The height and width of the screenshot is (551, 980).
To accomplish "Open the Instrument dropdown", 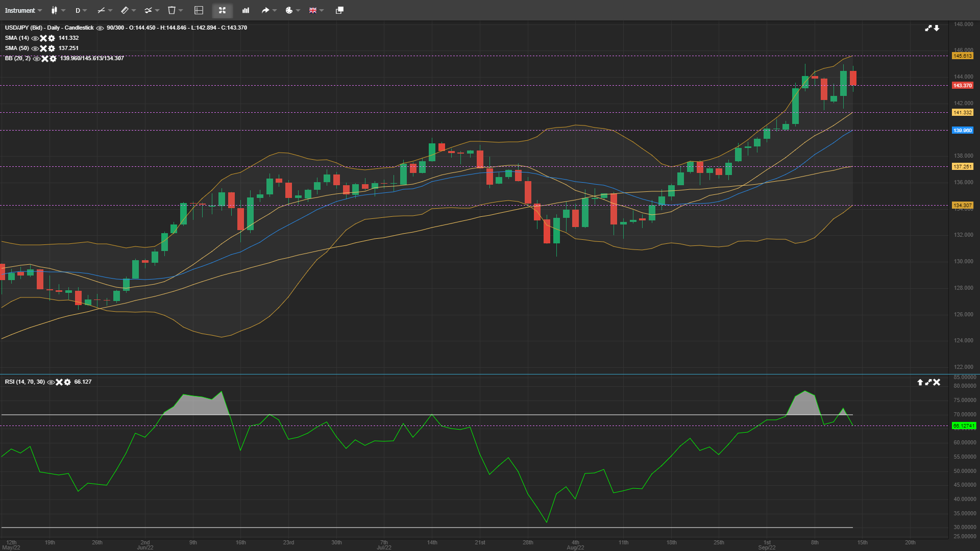I will (21, 10).
